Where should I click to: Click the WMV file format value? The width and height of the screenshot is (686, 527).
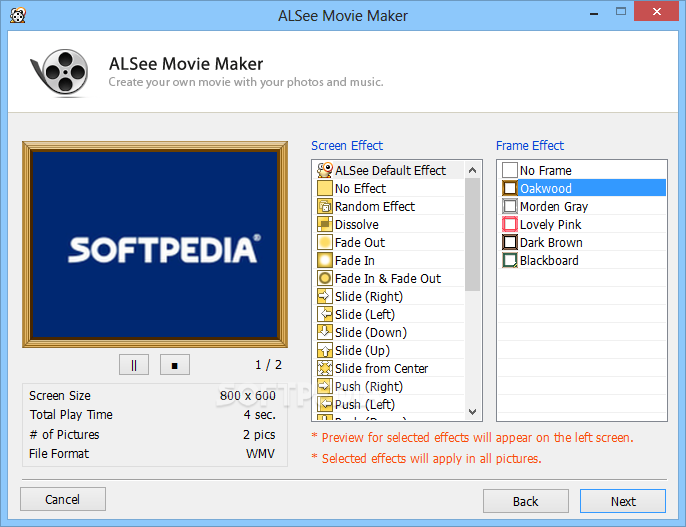tap(260, 454)
